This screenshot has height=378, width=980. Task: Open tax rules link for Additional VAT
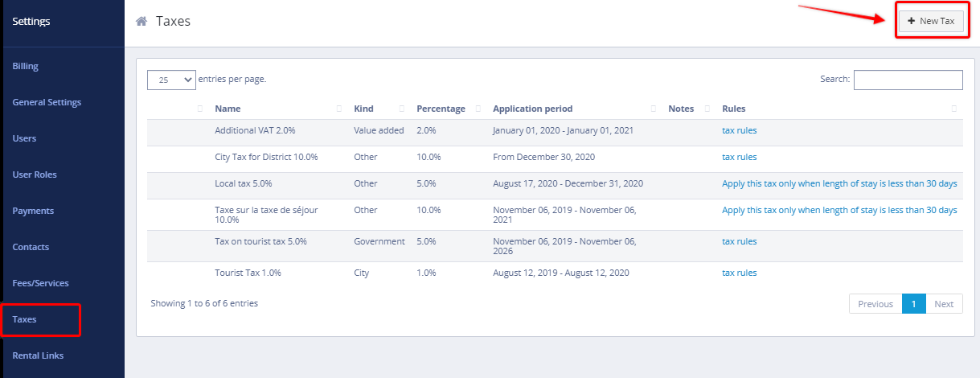(739, 130)
